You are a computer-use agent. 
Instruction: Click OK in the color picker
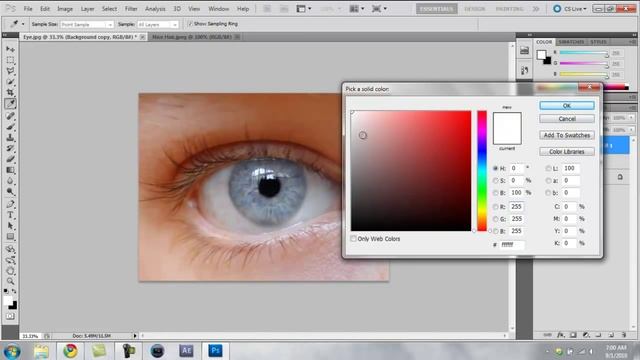tap(567, 106)
